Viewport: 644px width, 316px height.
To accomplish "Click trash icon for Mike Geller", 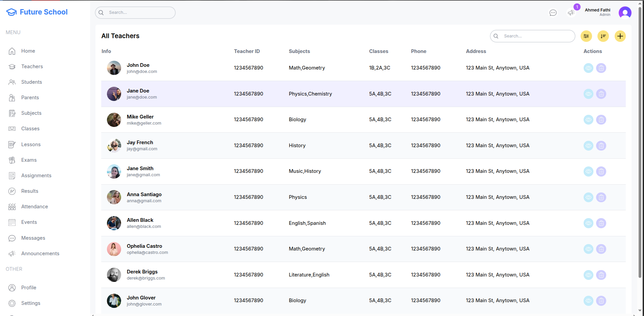I will tap(601, 120).
